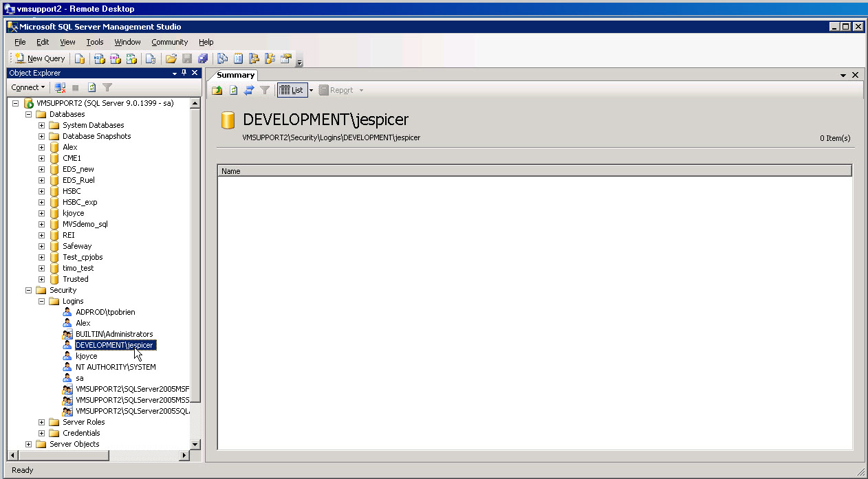Click the New Query toolbar button
868x479 pixels.
(40, 58)
